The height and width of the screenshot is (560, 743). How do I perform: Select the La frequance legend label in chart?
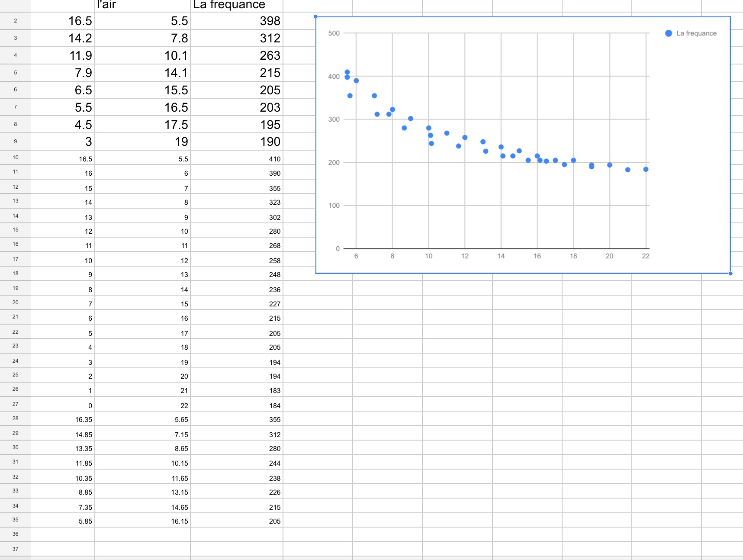pos(696,33)
